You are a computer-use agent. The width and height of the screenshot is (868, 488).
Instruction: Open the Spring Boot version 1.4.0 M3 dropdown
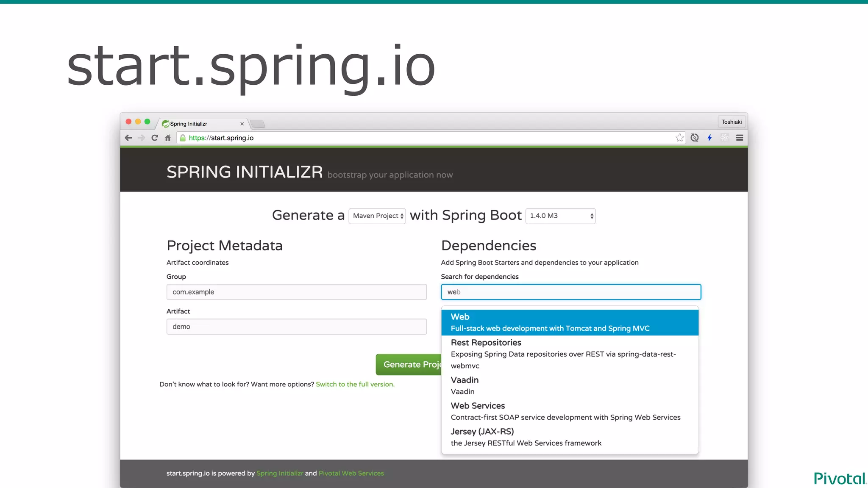click(561, 216)
